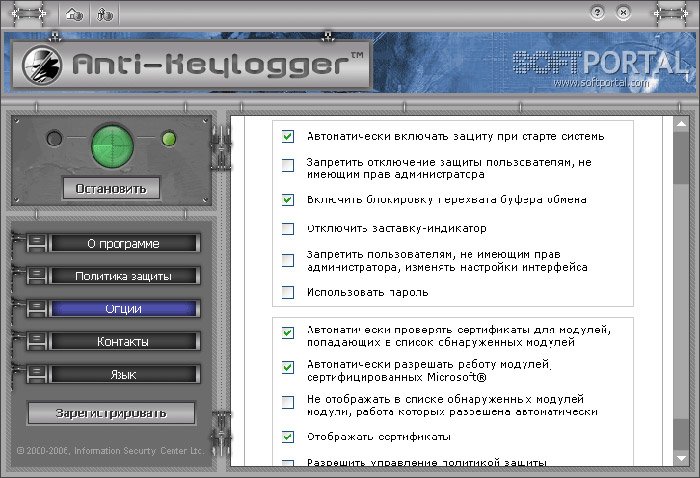Close the Anti-Keylogger window

623,12
